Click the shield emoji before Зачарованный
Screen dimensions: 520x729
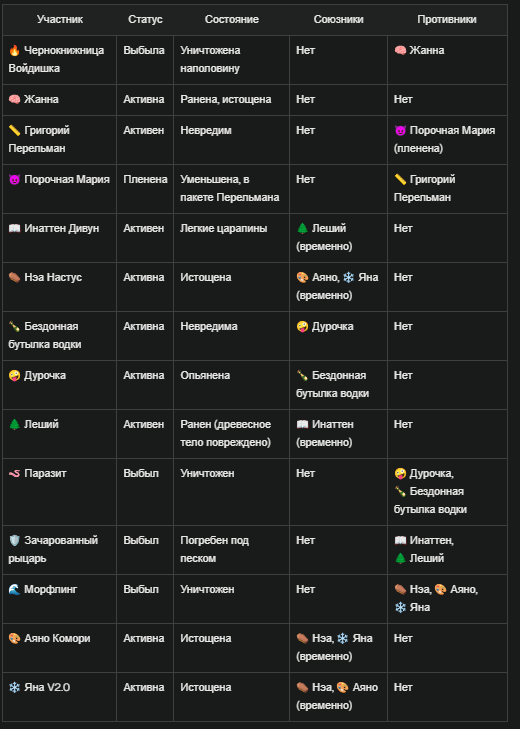[14, 540]
